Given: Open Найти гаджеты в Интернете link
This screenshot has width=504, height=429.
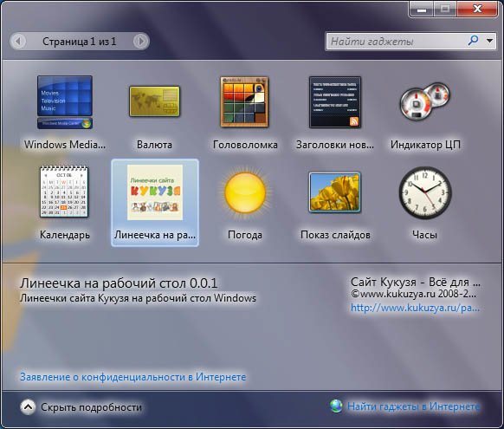Looking at the screenshot, I should [x=413, y=406].
